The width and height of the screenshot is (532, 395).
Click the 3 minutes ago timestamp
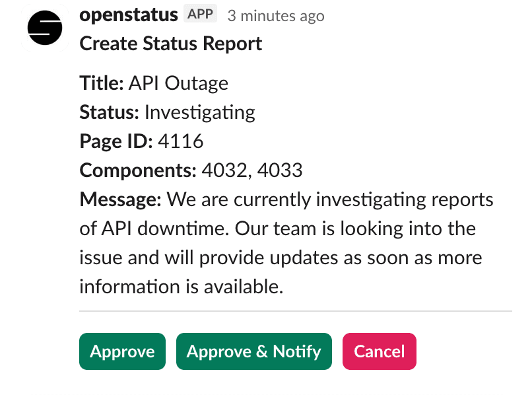(x=275, y=16)
